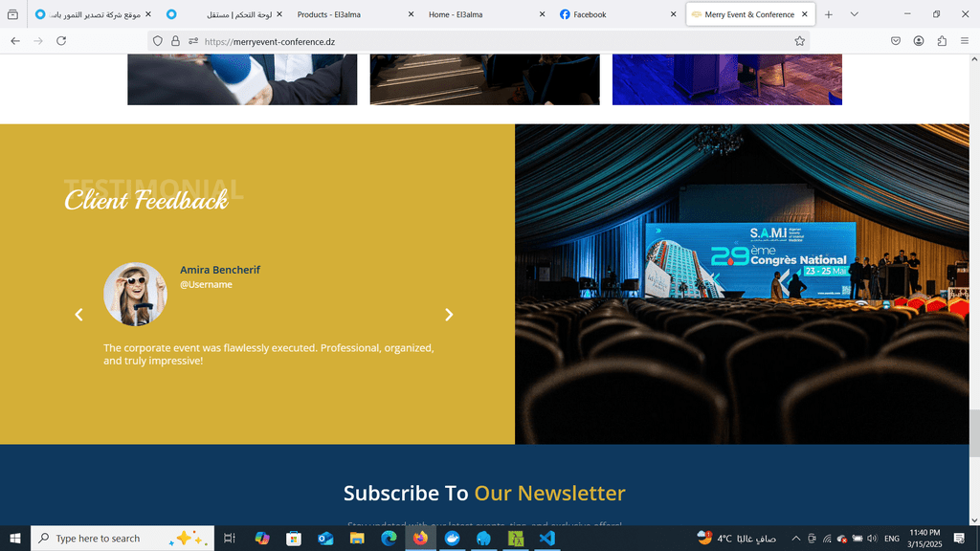Open the microphone interview gallery image
The image size is (980, 551).
pyautogui.click(x=242, y=79)
